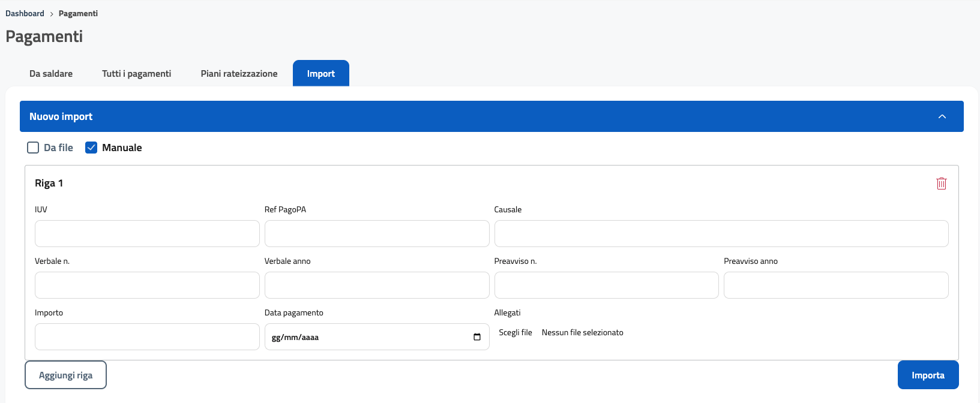Go to Piani rateizzazione tab
The width and height of the screenshot is (980, 403).
pos(239,74)
